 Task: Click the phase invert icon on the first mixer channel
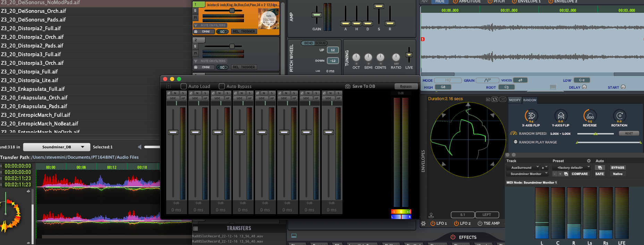click(169, 93)
